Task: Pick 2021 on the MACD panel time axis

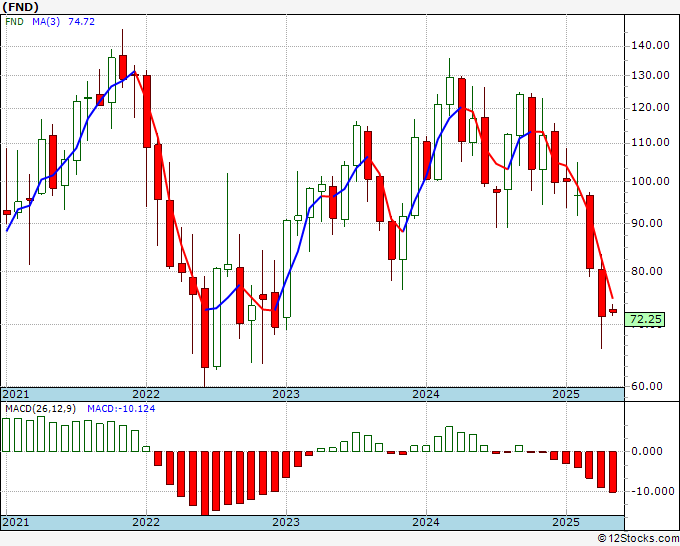Action: tap(16, 522)
